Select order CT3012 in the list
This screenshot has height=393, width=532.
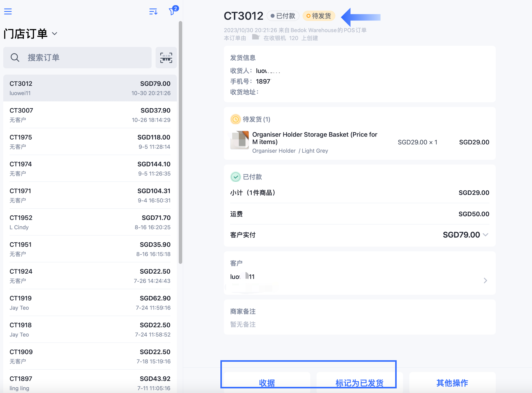[90, 88]
